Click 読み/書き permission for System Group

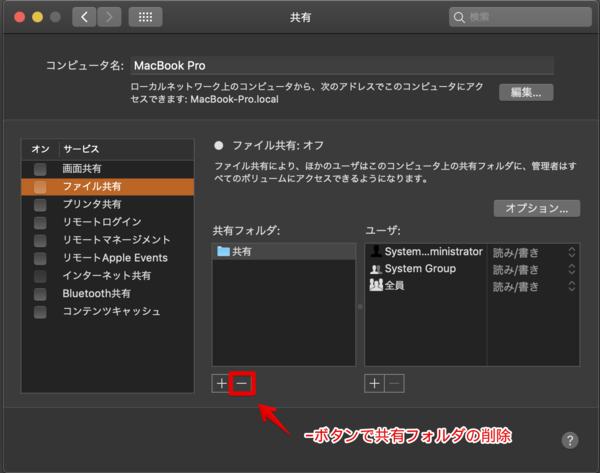point(515,269)
